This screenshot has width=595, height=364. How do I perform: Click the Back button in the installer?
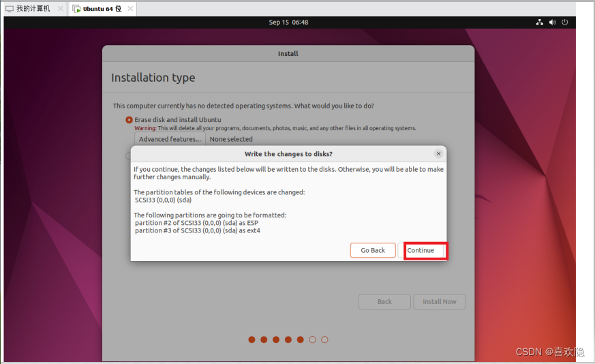point(384,301)
